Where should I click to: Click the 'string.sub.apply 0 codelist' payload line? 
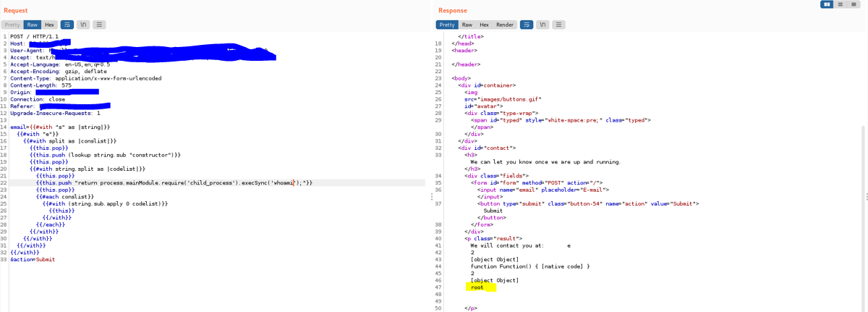click(x=105, y=203)
